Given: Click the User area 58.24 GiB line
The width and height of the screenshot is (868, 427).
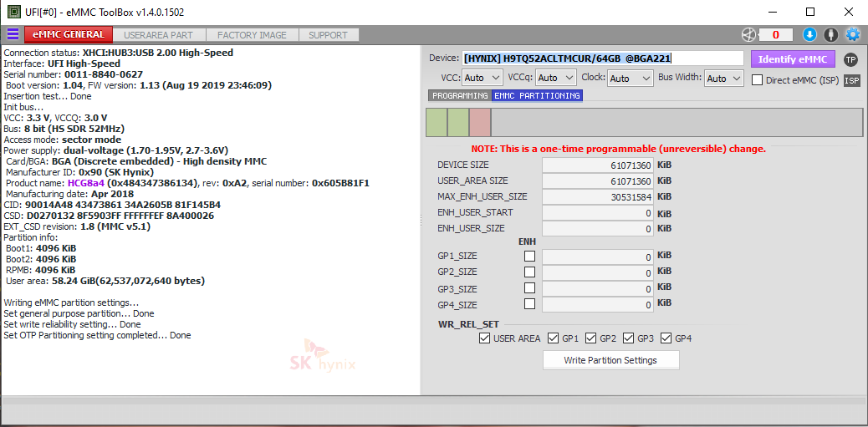Looking at the screenshot, I should (105, 281).
